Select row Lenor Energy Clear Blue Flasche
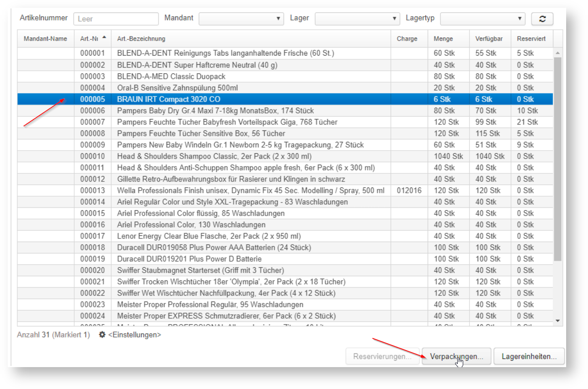Viewport: 588px width, 389px height. coord(285,236)
